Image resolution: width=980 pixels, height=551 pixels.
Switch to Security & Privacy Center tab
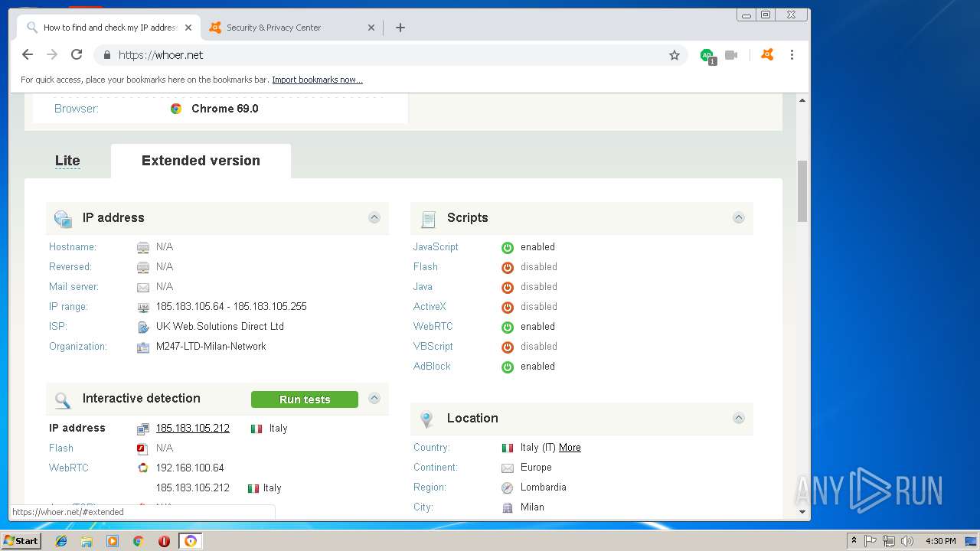[291, 28]
